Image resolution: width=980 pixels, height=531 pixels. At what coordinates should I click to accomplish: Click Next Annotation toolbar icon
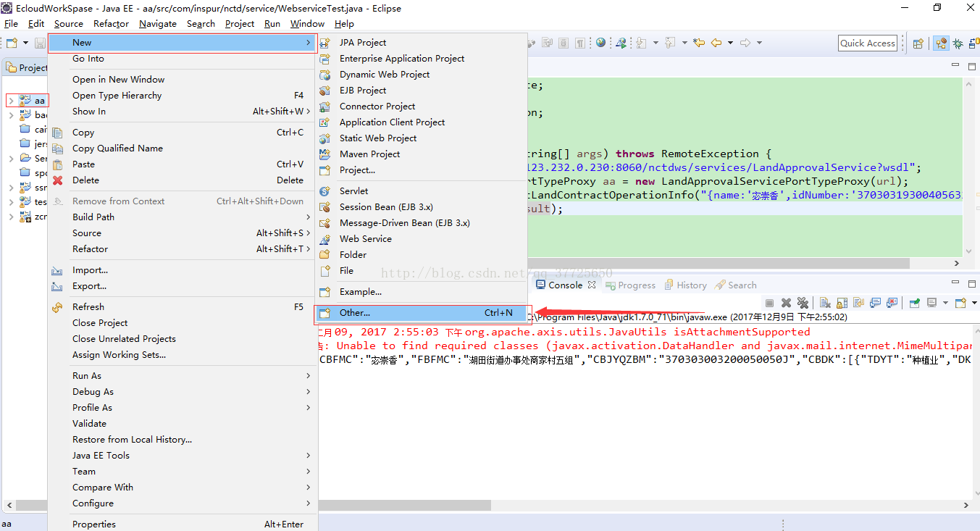tap(641, 43)
